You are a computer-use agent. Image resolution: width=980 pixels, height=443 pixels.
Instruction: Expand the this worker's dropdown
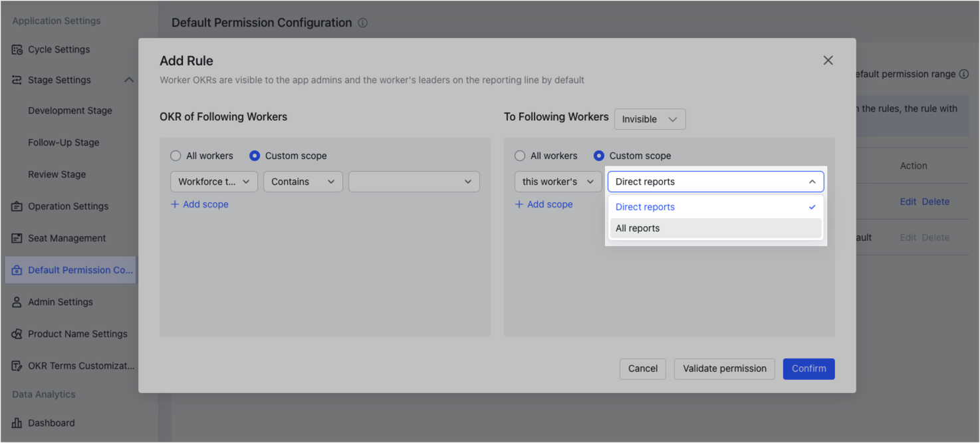pos(557,181)
